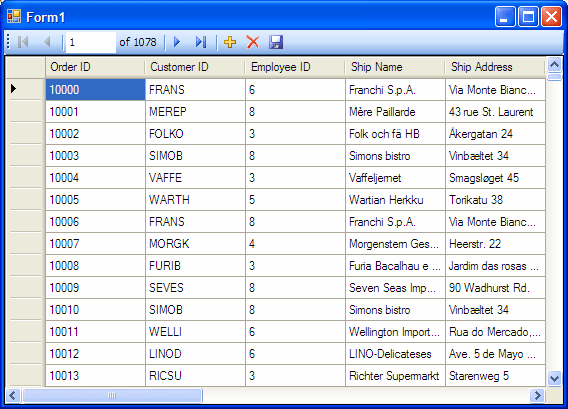Go to the first record

point(23,42)
